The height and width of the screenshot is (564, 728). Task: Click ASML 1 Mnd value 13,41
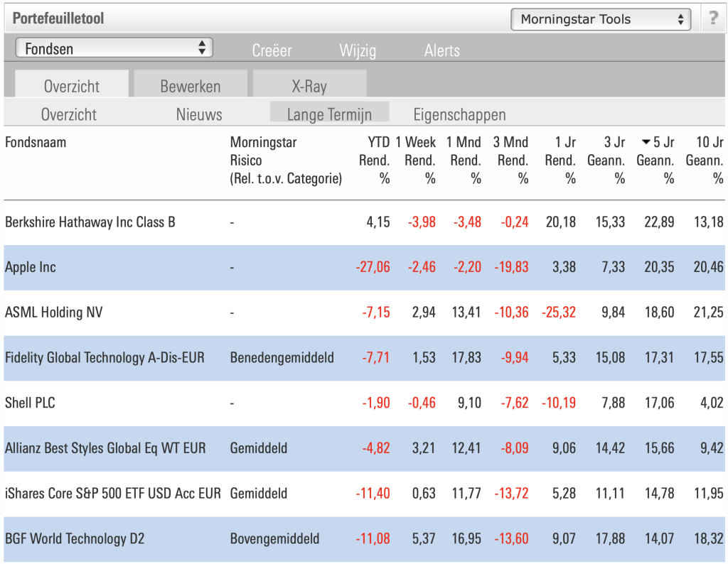(466, 312)
